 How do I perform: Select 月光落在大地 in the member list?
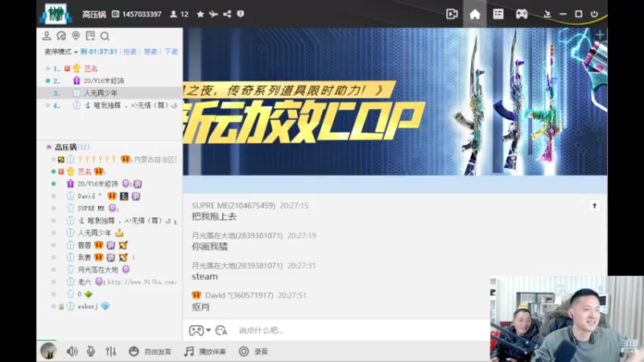[109, 269]
